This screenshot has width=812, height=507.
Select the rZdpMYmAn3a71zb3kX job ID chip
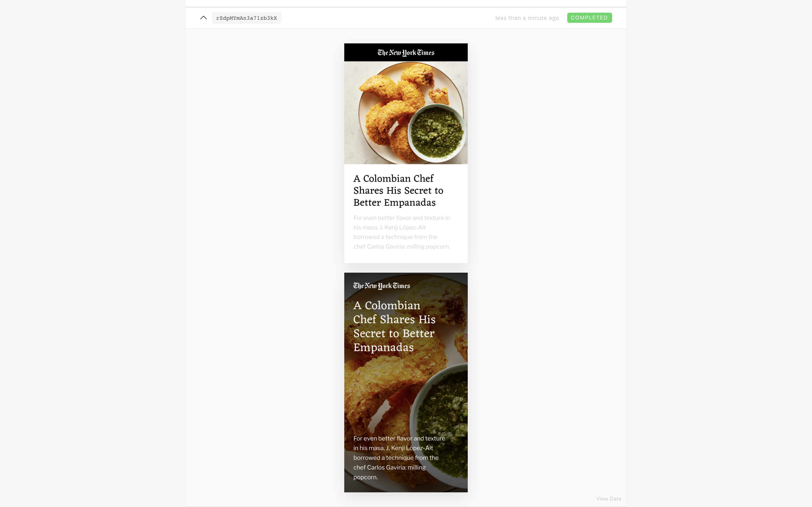point(247,18)
